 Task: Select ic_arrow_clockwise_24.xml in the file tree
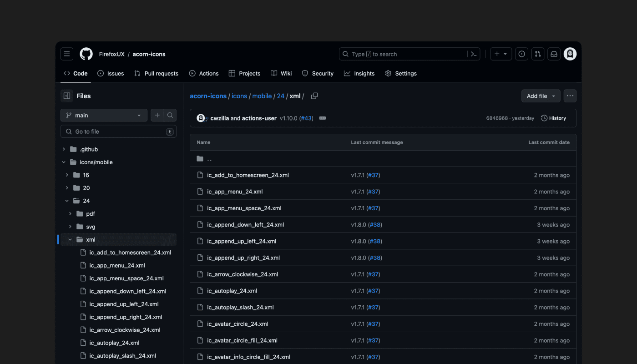click(x=125, y=330)
